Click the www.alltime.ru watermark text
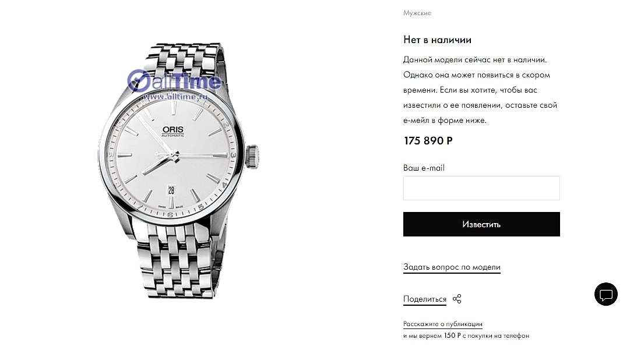This screenshot has width=623, height=364. [x=175, y=97]
